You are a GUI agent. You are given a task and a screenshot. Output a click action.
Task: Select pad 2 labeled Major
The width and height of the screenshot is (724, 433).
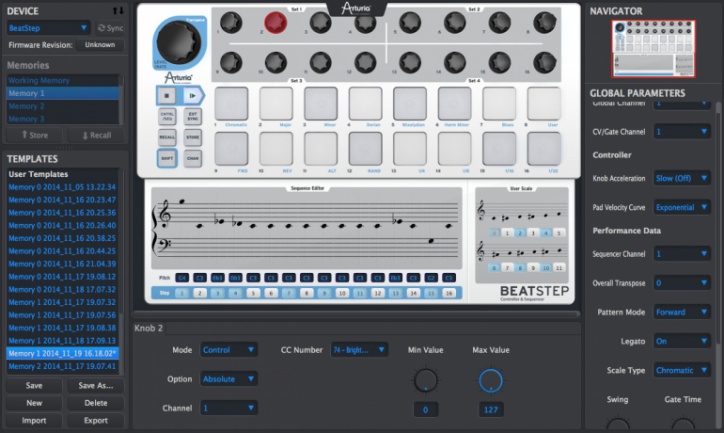276,104
